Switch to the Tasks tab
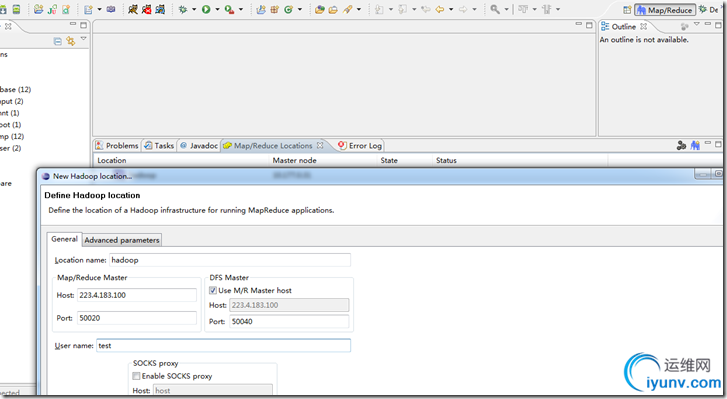Viewport: 727px width, 399px height. point(159,146)
